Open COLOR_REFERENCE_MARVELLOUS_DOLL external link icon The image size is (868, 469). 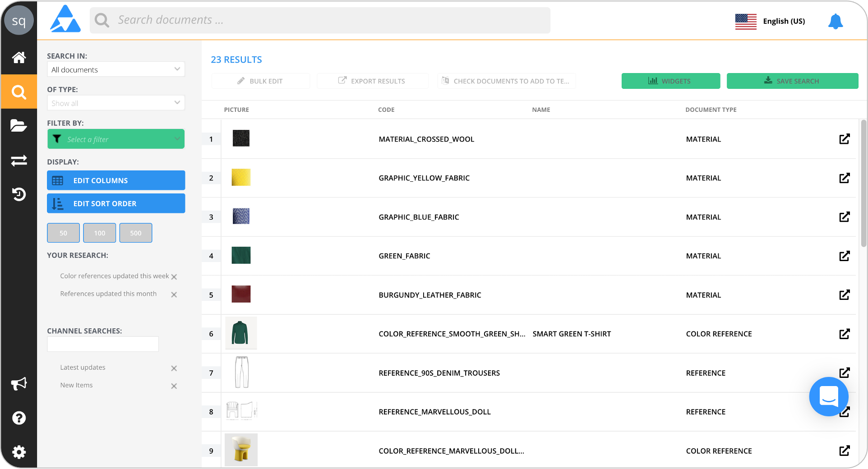click(845, 451)
